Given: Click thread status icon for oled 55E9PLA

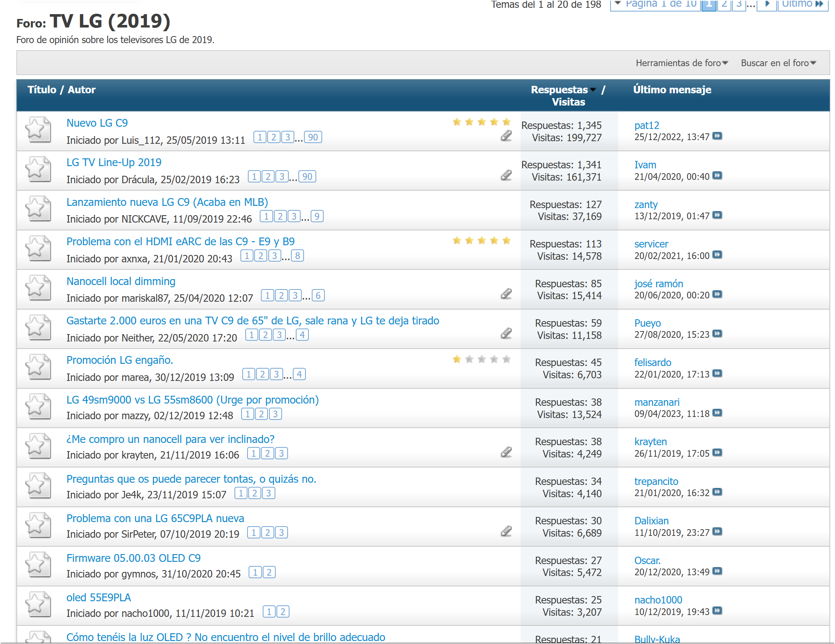Looking at the screenshot, I should pos(38,605).
